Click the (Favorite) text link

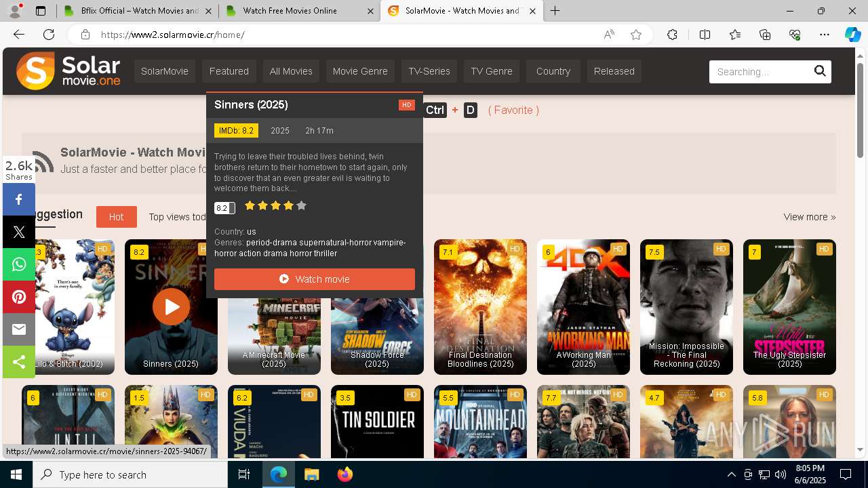513,110
